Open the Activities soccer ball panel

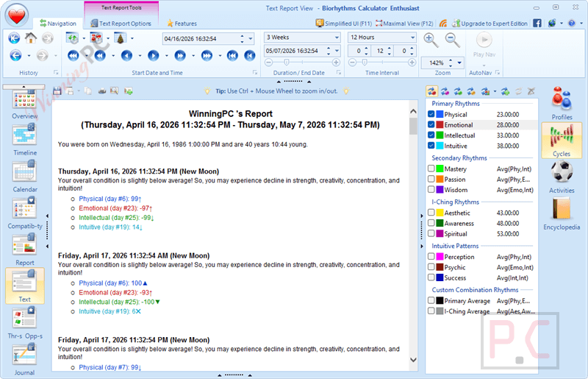(x=562, y=177)
